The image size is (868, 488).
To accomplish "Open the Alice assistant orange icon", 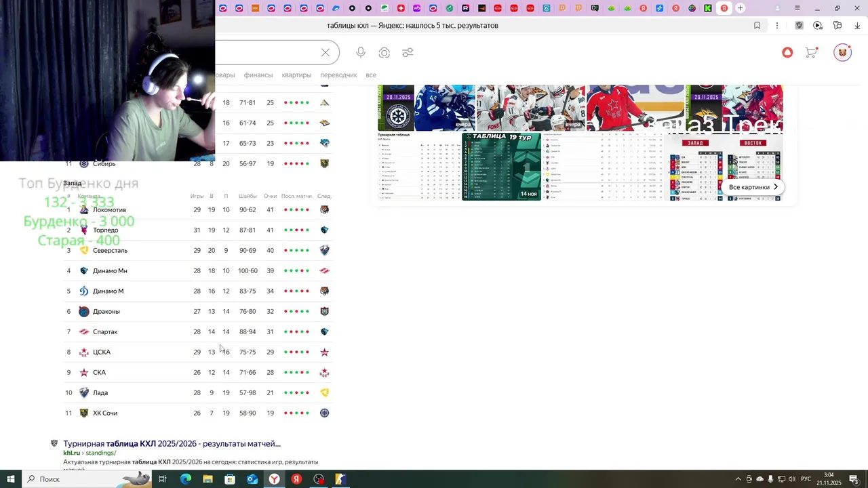I will [787, 53].
